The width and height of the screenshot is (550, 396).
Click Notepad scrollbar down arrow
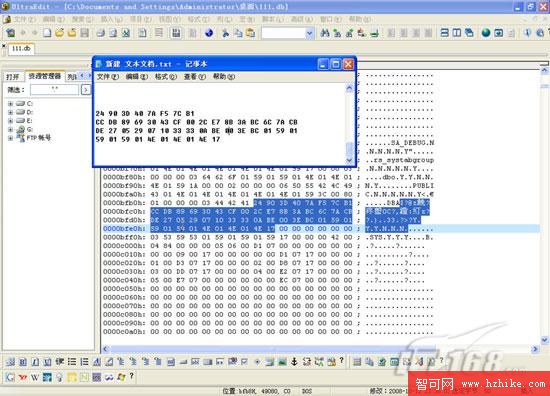tap(349, 160)
